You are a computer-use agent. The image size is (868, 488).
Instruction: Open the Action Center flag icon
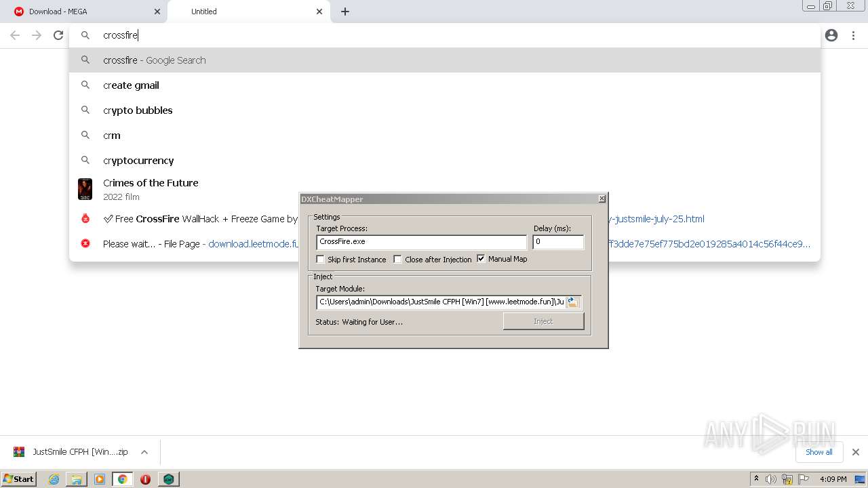tap(804, 479)
